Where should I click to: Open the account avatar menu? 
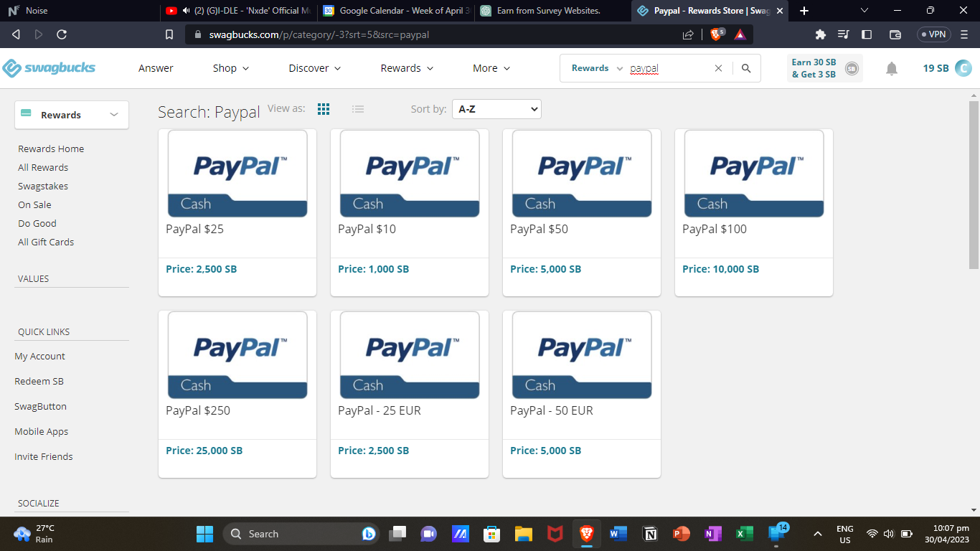[963, 68]
